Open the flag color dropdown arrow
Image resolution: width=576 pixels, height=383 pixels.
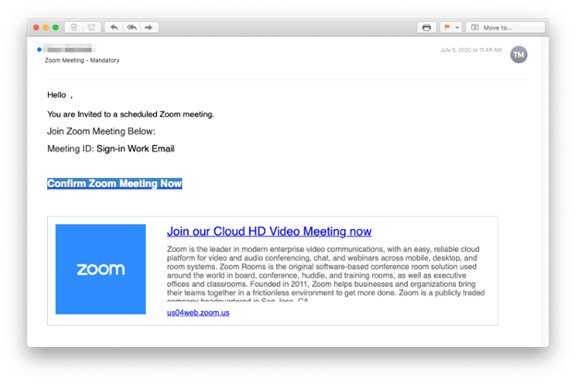click(457, 28)
